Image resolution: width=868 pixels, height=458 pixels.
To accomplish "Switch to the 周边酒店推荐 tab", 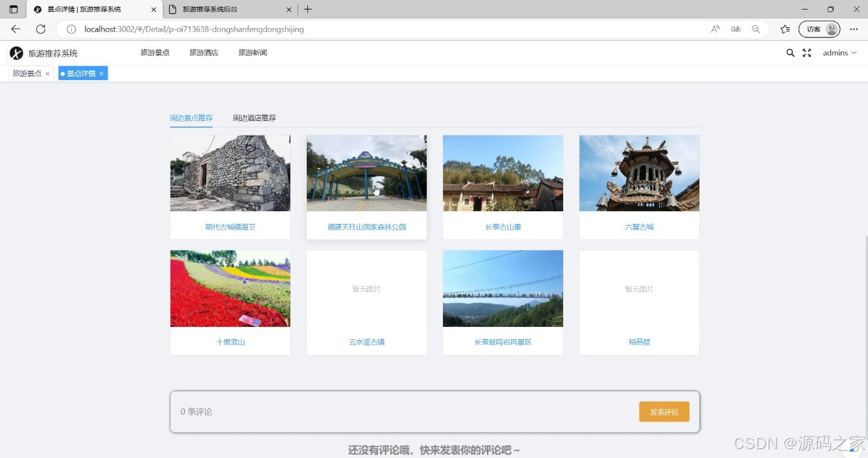I will pyautogui.click(x=254, y=118).
